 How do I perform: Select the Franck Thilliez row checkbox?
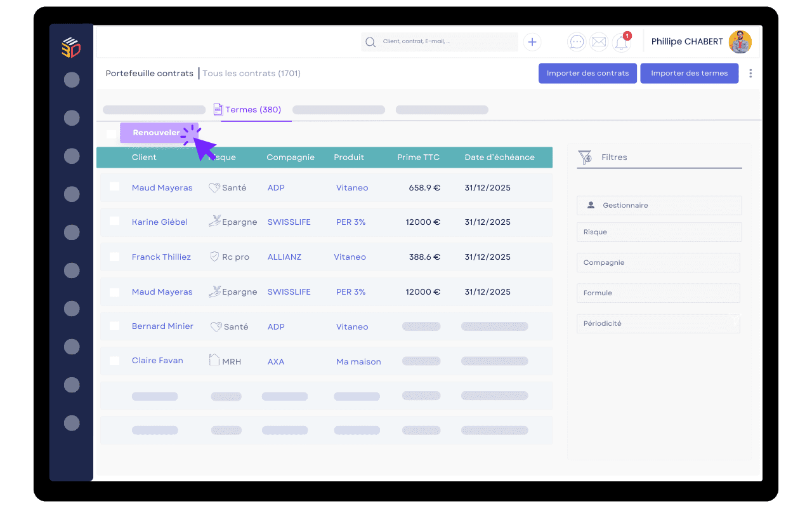[114, 257]
